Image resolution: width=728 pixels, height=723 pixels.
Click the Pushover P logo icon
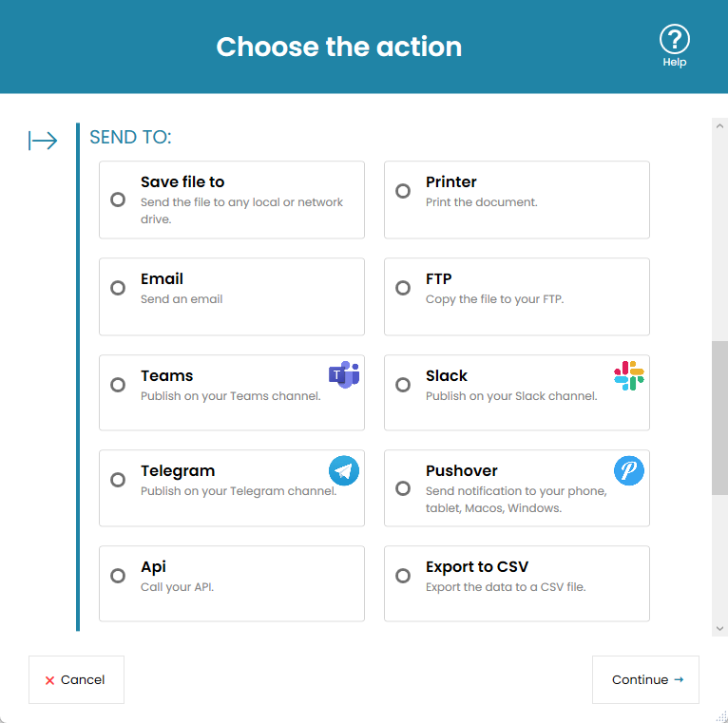(x=628, y=470)
